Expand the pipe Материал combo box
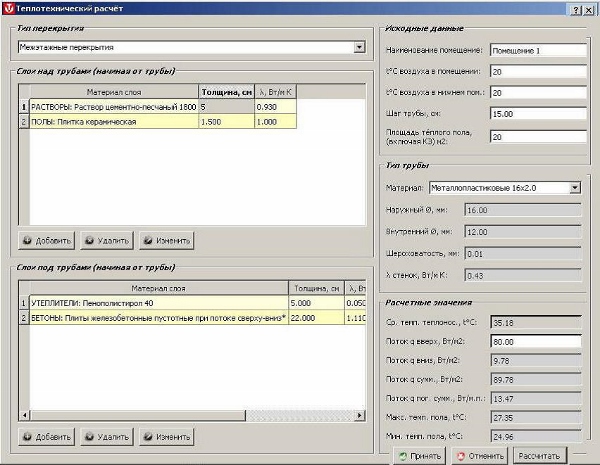600x465 pixels. coord(574,187)
